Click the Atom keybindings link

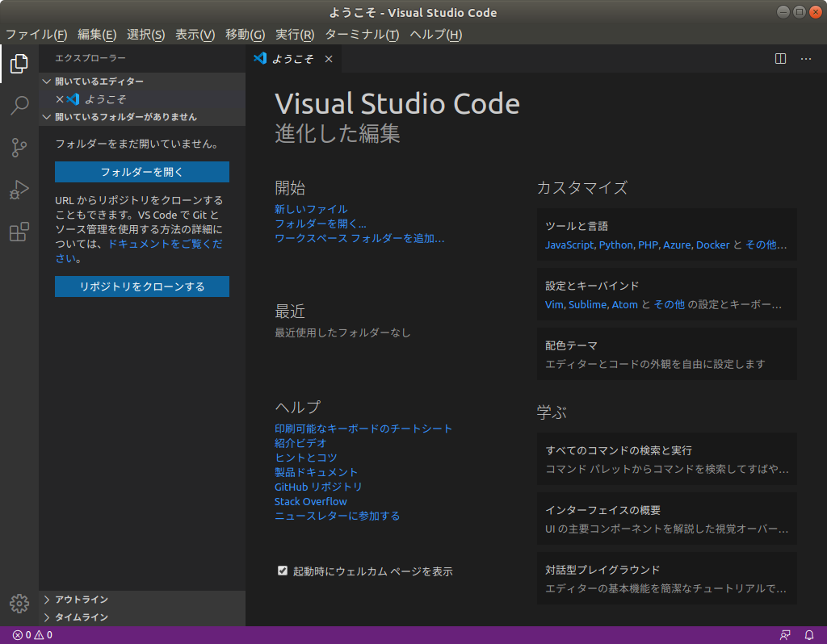(x=624, y=304)
